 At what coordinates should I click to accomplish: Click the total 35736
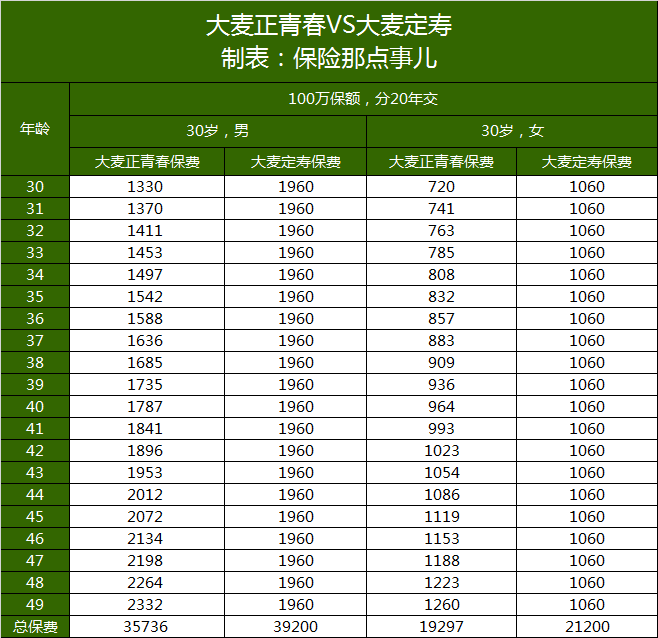[x=145, y=627]
